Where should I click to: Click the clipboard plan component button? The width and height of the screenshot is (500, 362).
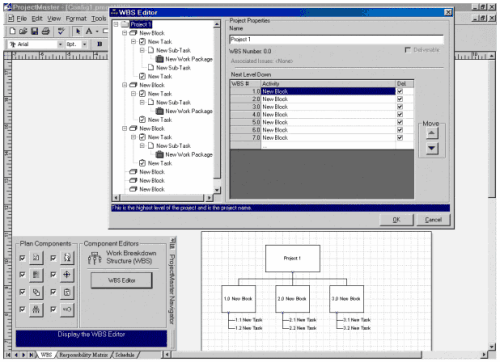67,292
